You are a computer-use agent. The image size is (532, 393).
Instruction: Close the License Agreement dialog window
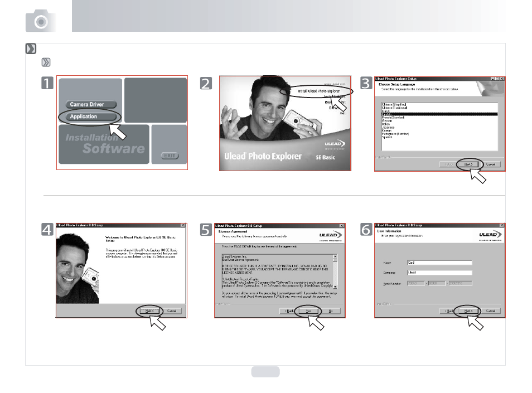click(x=342, y=226)
